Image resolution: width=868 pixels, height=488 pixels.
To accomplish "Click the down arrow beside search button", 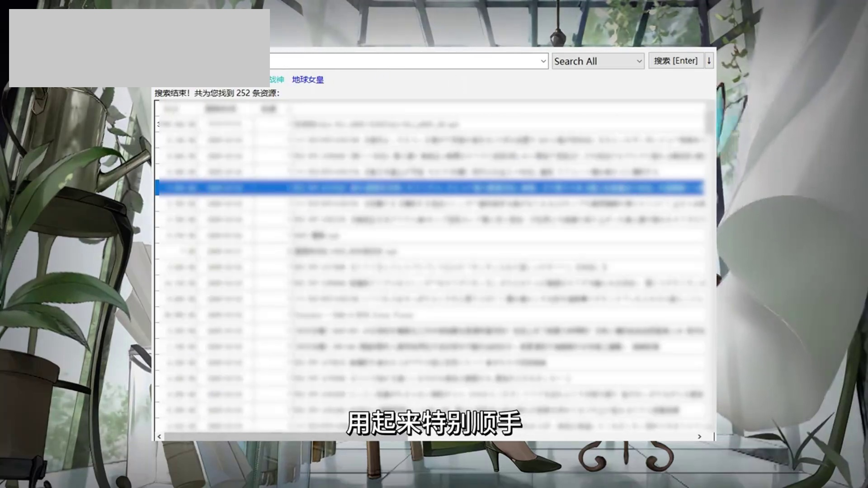I will pyautogui.click(x=709, y=61).
